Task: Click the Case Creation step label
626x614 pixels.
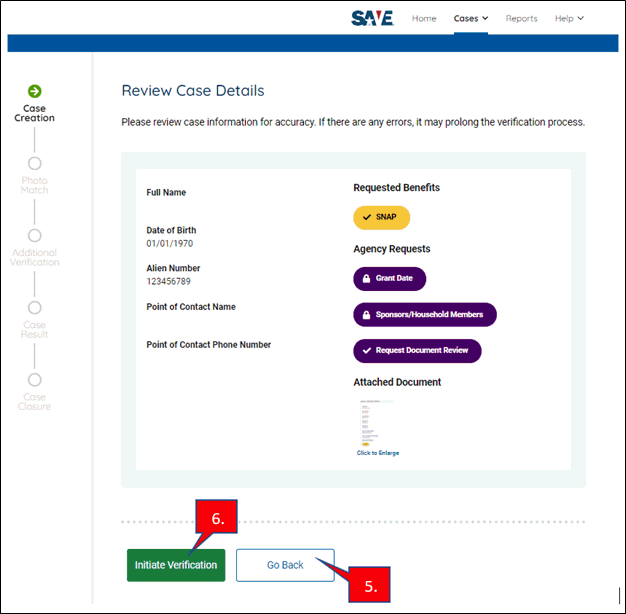Action: 34,113
